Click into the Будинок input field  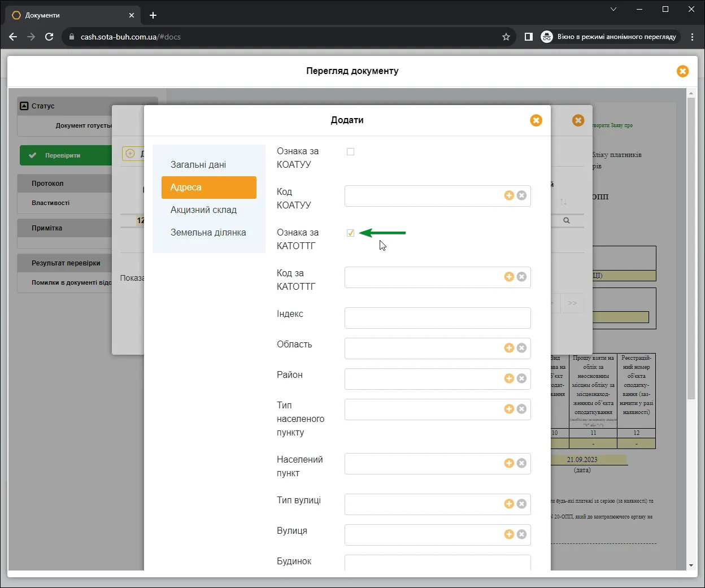[x=438, y=563]
